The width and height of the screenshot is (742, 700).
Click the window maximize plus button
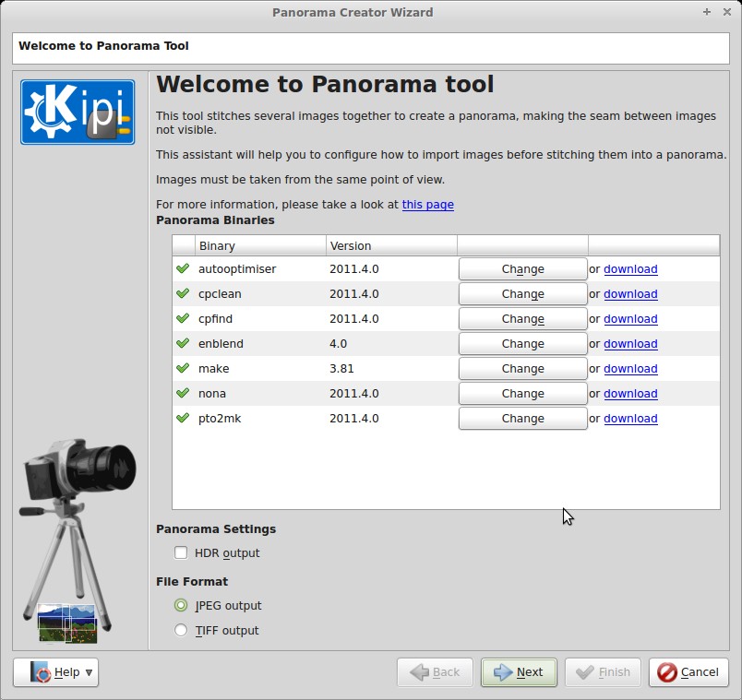[x=707, y=12]
